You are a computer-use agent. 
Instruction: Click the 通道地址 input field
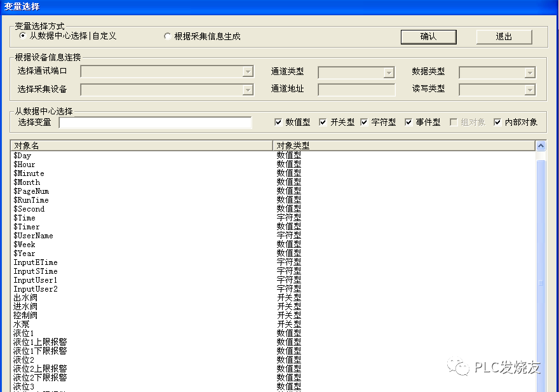pos(356,90)
